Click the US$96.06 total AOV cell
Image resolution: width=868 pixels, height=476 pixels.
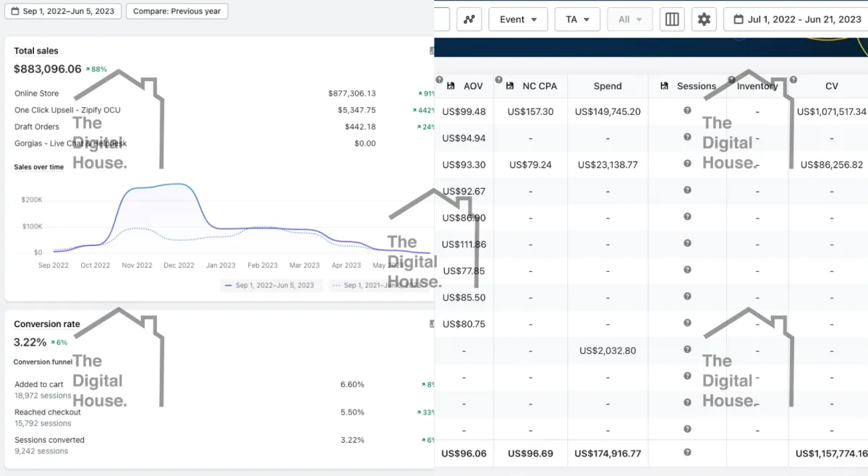click(x=464, y=454)
